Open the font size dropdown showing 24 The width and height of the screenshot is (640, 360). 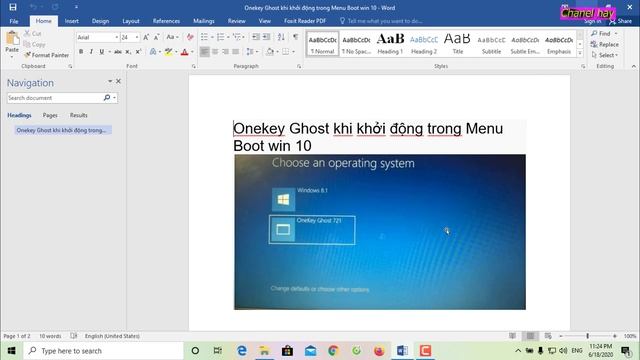tap(137, 37)
